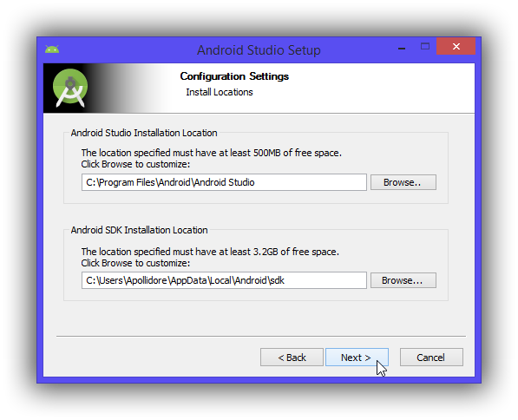Close the Android Studio Setup window

click(456, 46)
